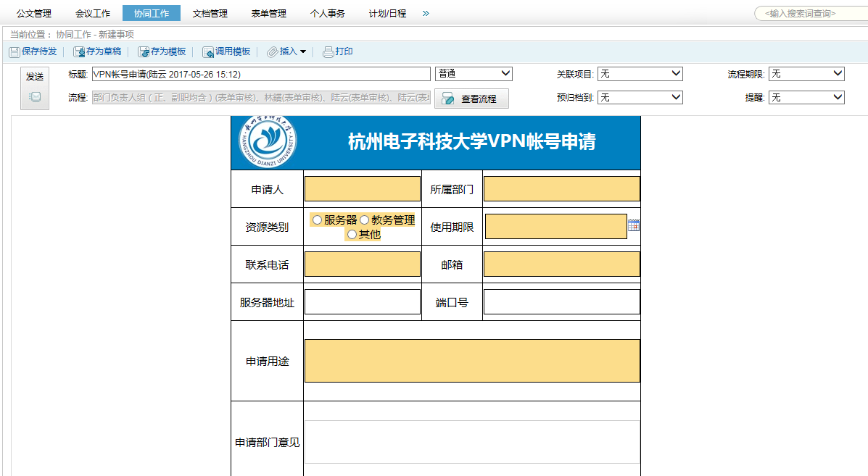
Task: Select the 协同工作 tab
Action: tap(152, 13)
